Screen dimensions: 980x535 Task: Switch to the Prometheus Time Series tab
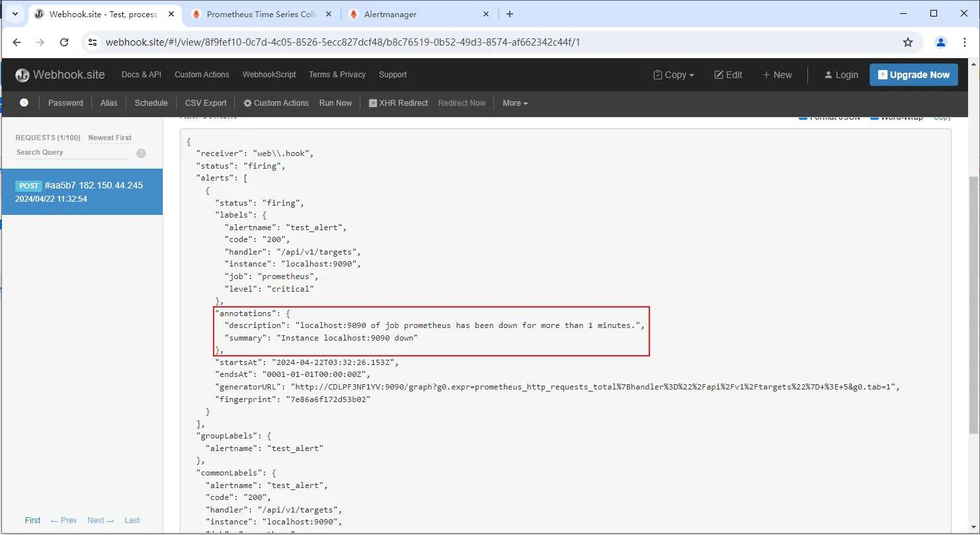point(261,14)
